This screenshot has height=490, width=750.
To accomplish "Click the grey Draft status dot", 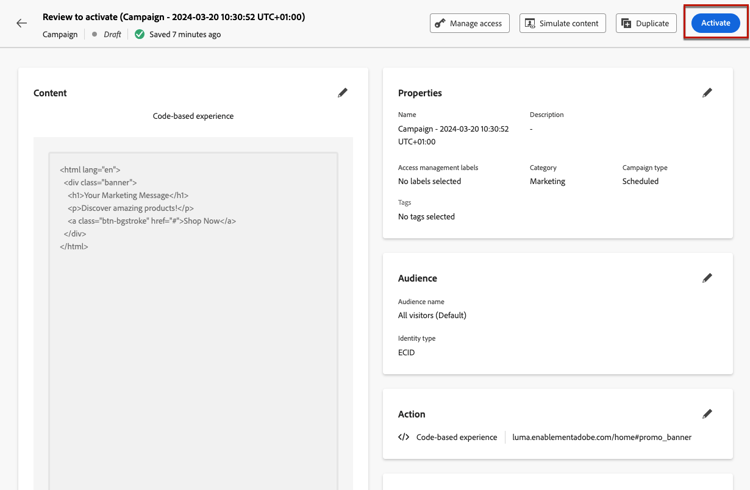I will [x=94, y=34].
